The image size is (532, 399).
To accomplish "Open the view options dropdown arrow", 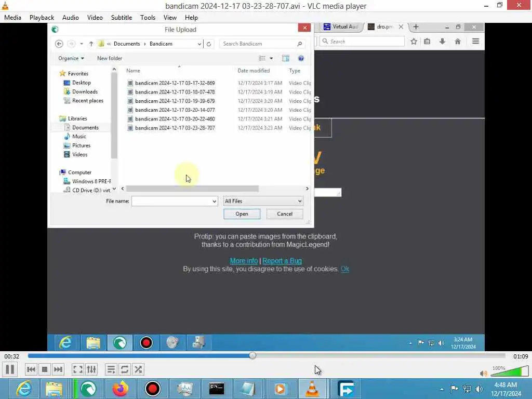I will (271, 58).
